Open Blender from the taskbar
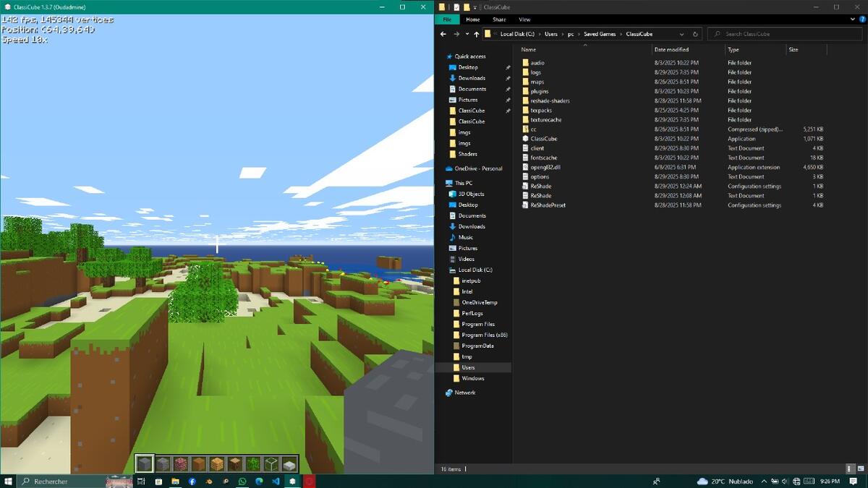 click(x=209, y=481)
